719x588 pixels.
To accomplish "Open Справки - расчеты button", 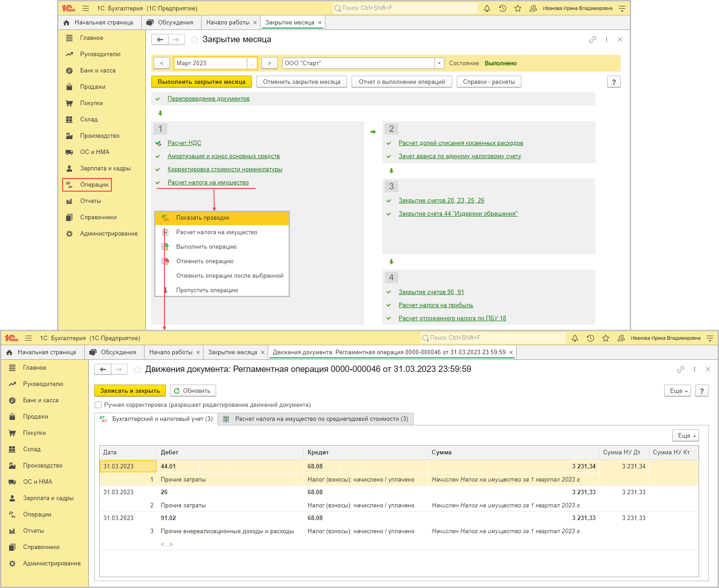I will point(489,82).
